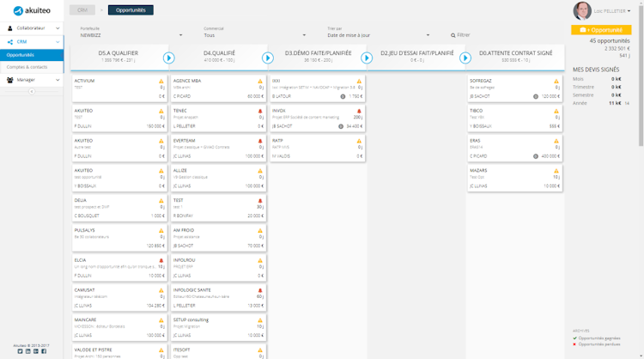This screenshot has height=359, width=644.
Task: Open Opportunités gagnées archive link
Action: 598,338
